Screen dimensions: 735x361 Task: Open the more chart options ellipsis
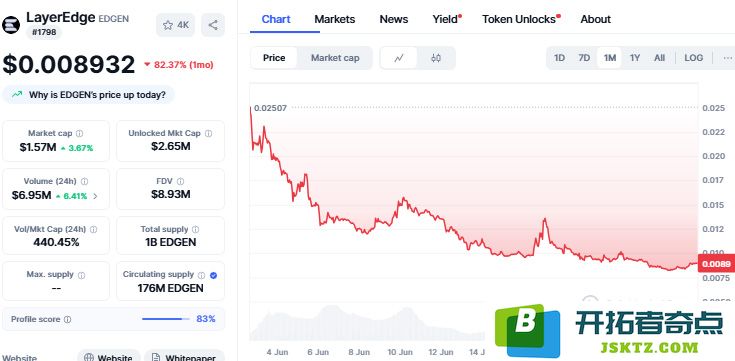(x=728, y=58)
